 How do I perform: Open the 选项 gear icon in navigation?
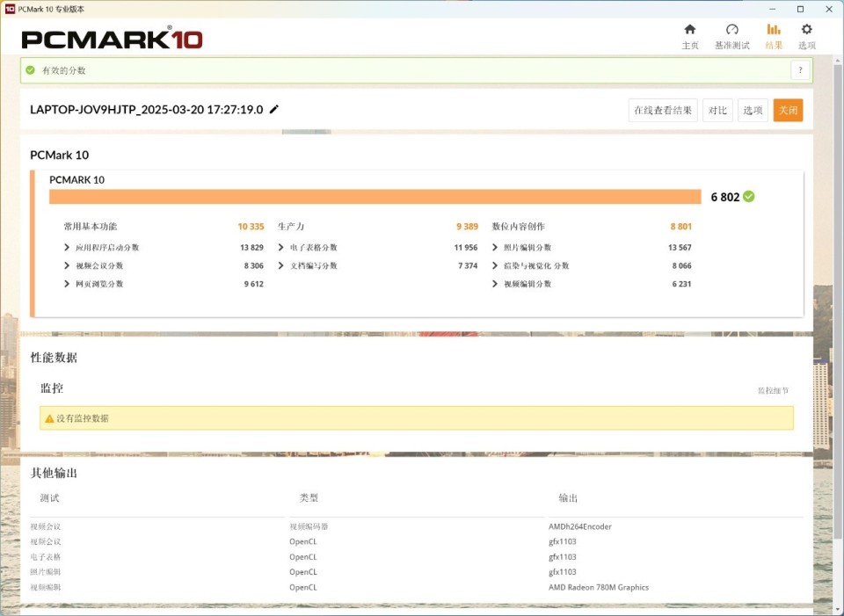pyautogui.click(x=806, y=29)
